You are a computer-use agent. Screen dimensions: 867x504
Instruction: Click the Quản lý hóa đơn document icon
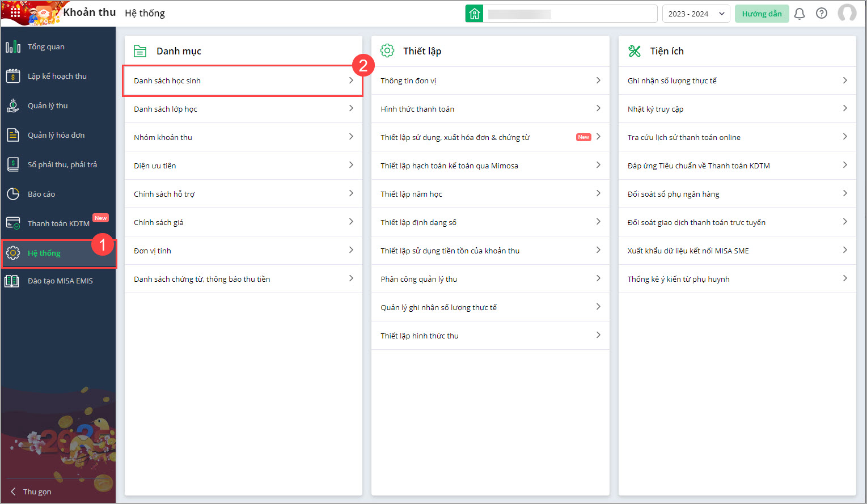click(x=13, y=135)
